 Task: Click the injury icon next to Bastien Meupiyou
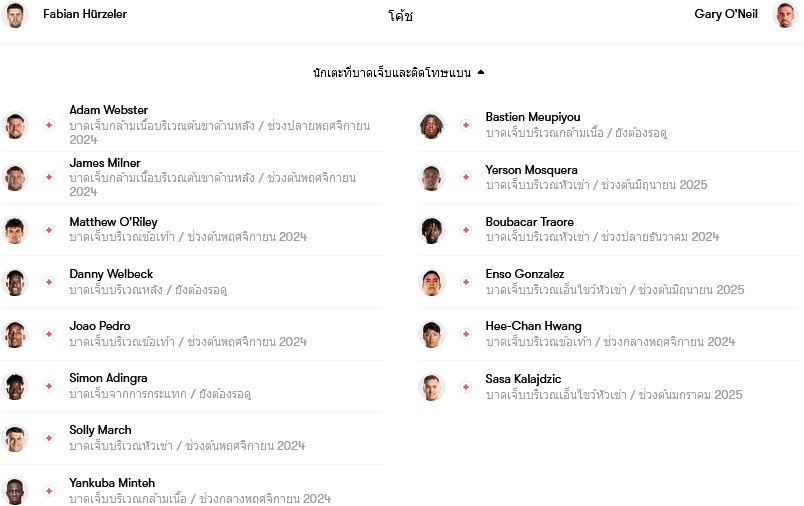pos(466,125)
